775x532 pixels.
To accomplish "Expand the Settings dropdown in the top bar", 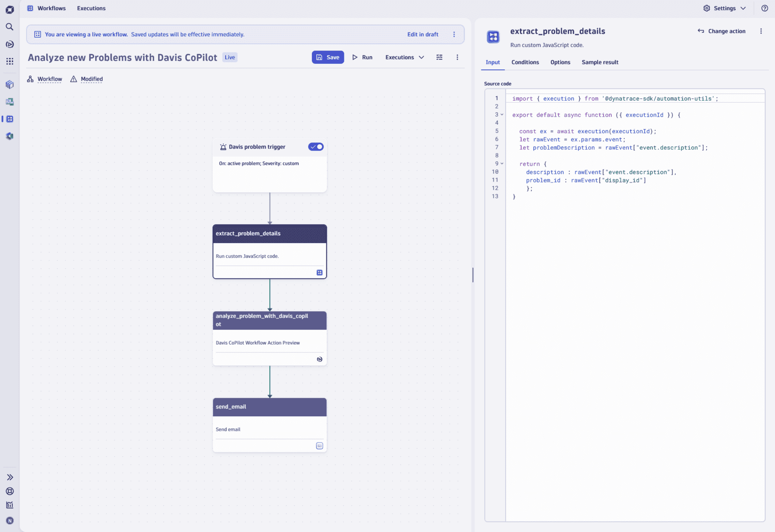I will pyautogui.click(x=724, y=8).
